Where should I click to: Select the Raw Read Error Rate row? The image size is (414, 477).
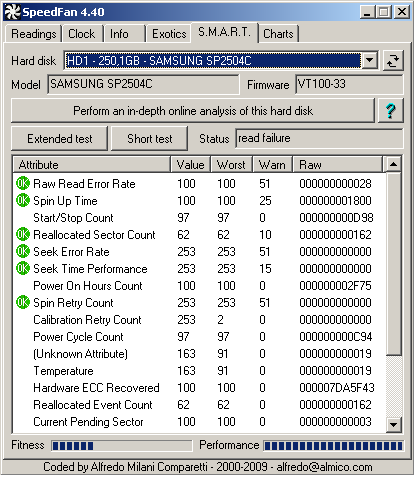click(x=199, y=184)
